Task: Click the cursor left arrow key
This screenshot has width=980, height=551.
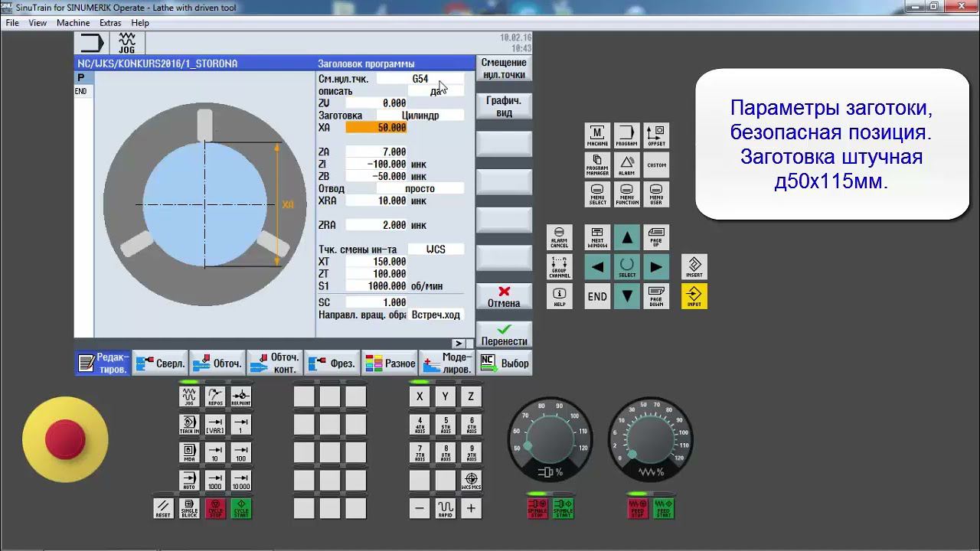Action: click(597, 267)
